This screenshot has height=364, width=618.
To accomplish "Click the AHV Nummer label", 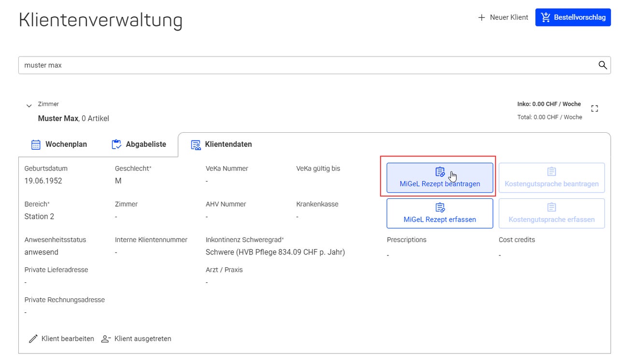I will [226, 204].
